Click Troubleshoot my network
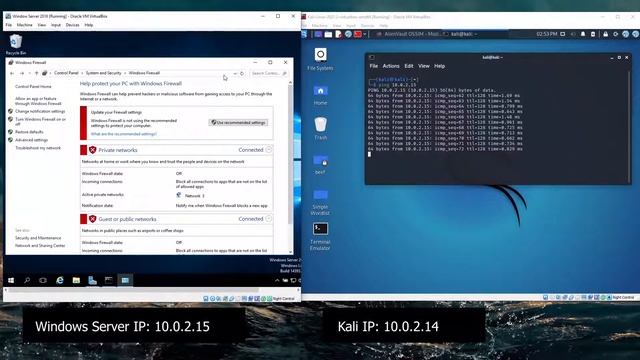Viewport: 640px width, 360px height. 38,148
